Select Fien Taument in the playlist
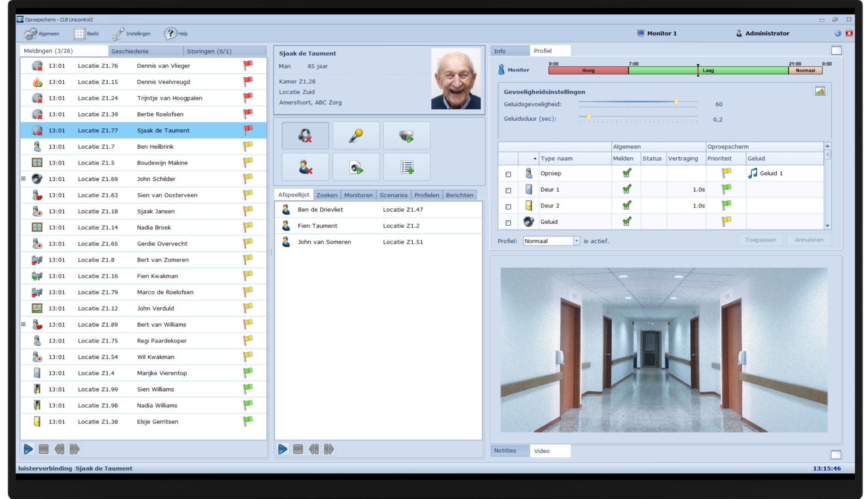The width and height of the screenshot is (868, 499). pyautogui.click(x=317, y=226)
